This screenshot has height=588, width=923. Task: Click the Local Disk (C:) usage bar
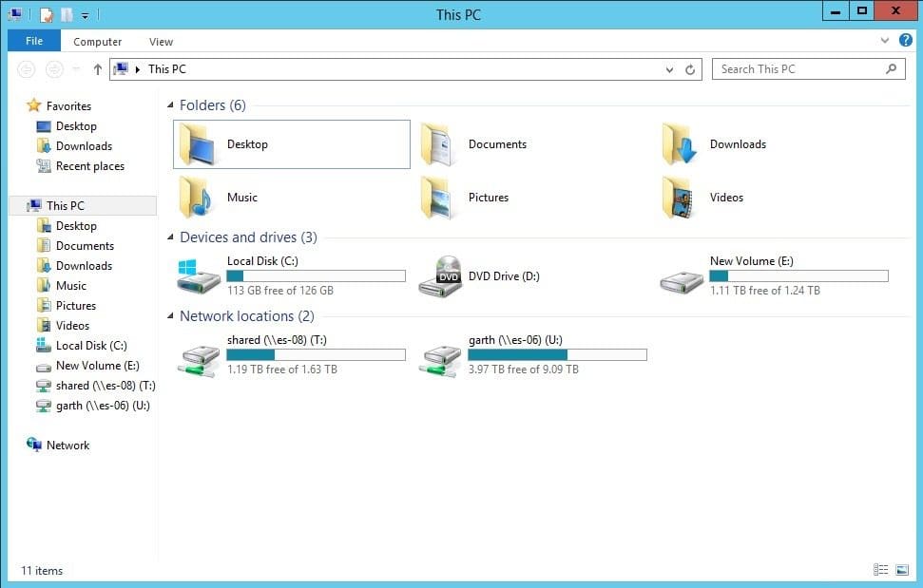pyautogui.click(x=317, y=275)
